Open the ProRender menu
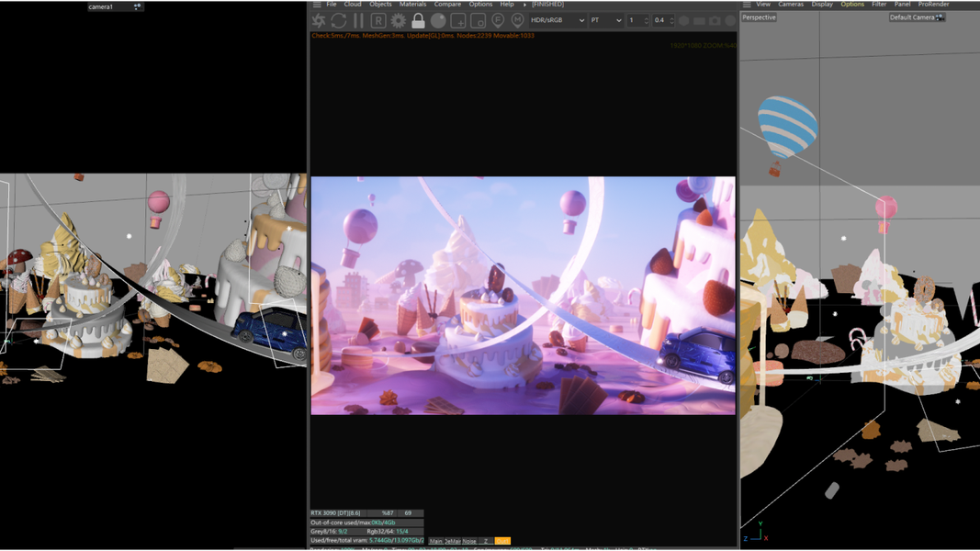This screenshot has width=980, height=551. click(933, 5)
